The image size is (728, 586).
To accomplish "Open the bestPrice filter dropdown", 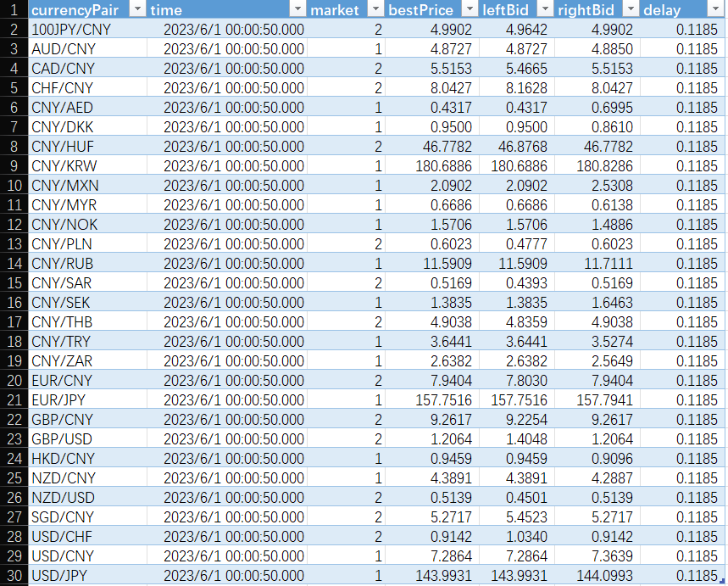I will 469,10.
